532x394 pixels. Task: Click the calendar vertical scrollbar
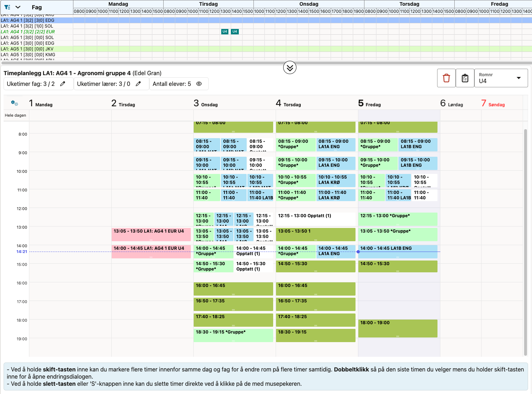pyautogui.click(x=526, y=242)
